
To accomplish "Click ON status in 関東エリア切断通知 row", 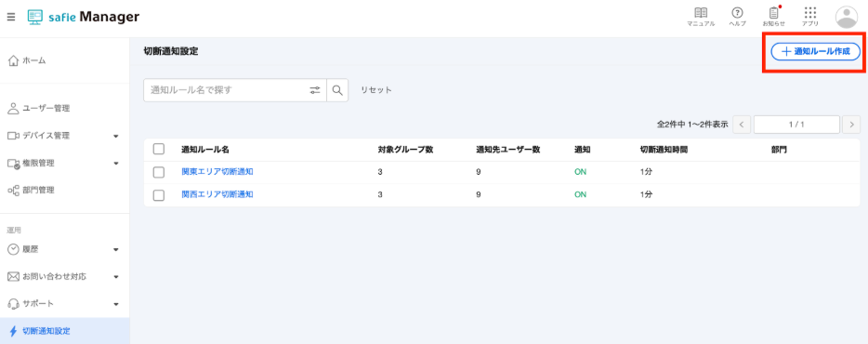I will [580, 172].
